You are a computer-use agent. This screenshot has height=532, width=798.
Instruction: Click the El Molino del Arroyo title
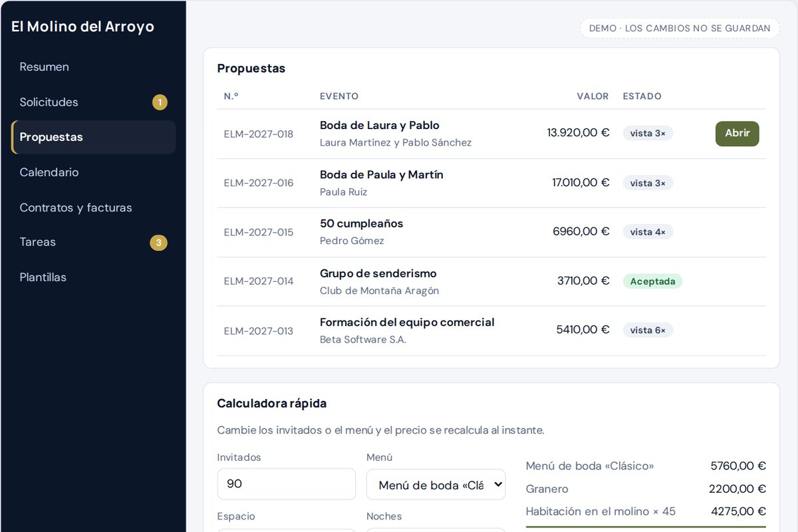click(82, 27)
